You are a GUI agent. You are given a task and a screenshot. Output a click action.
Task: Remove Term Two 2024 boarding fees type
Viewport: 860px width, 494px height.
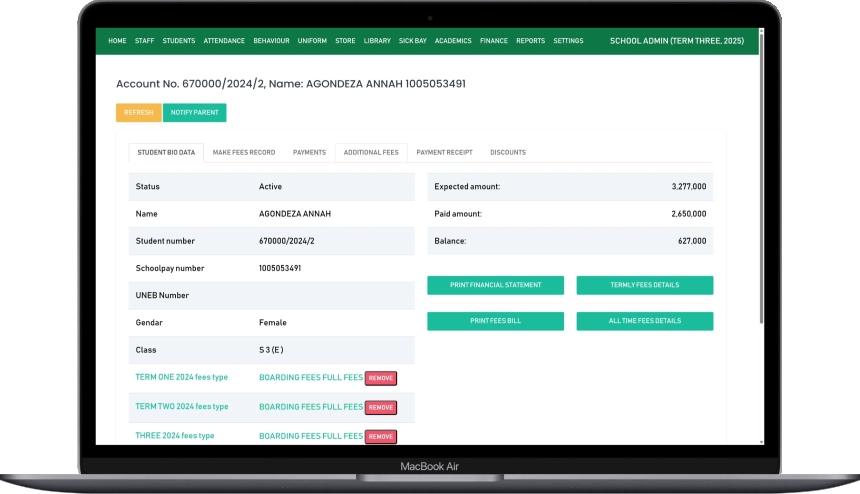coord(380,407)
